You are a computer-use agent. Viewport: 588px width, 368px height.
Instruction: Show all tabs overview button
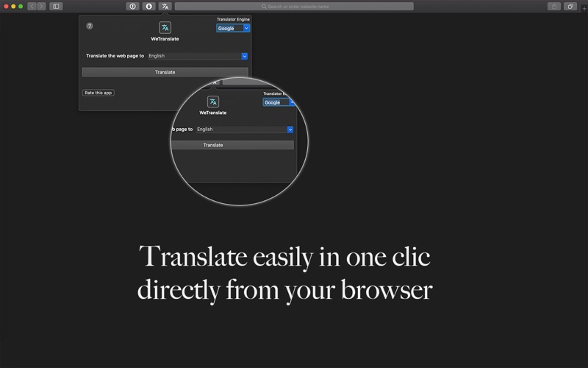point(570,7)
